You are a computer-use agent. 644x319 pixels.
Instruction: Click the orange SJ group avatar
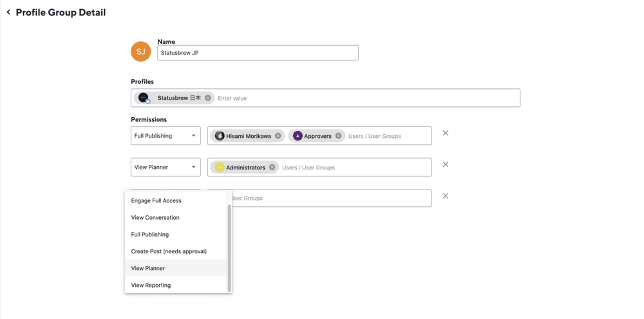[x=140, y=52]
